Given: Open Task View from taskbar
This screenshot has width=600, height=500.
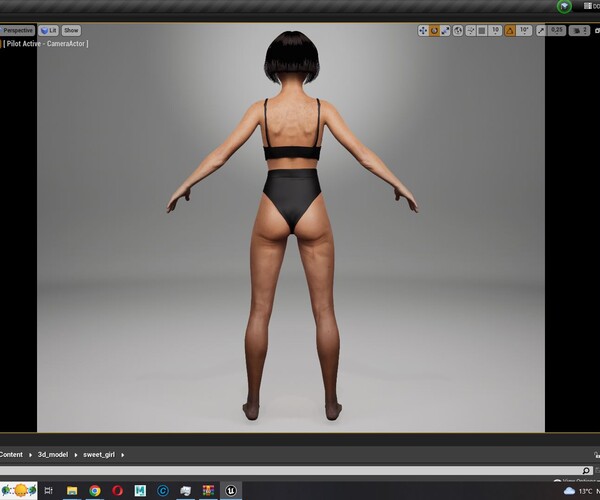Looking at the screenshot, I should (x=49, y=490).
